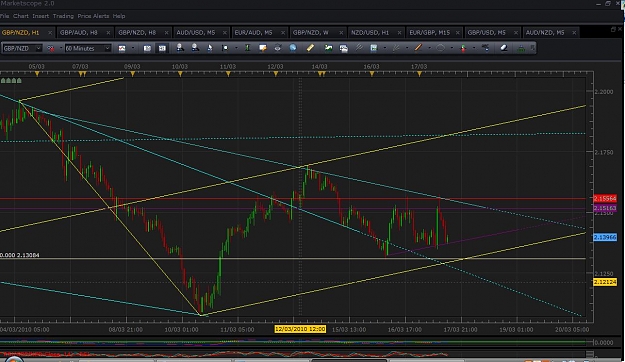Select the orange trend line tool
The width and height of the screenshot is (625, 362).
(419, 48)
